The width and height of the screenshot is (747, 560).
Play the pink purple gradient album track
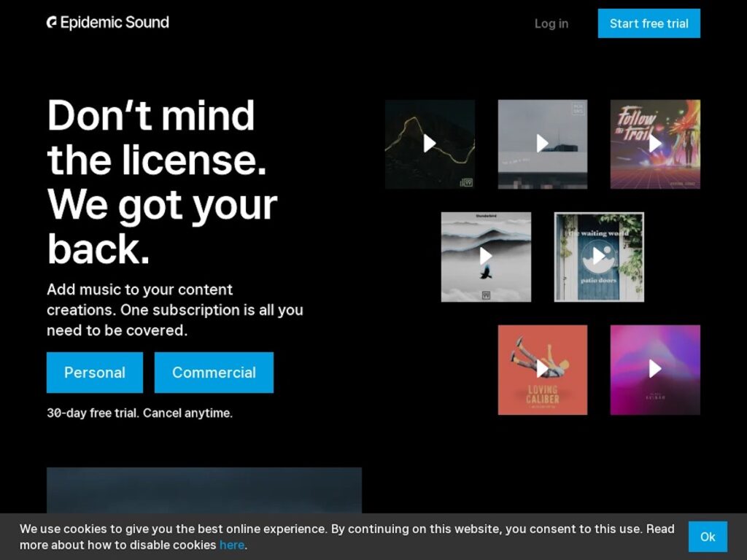click(655, 370)
